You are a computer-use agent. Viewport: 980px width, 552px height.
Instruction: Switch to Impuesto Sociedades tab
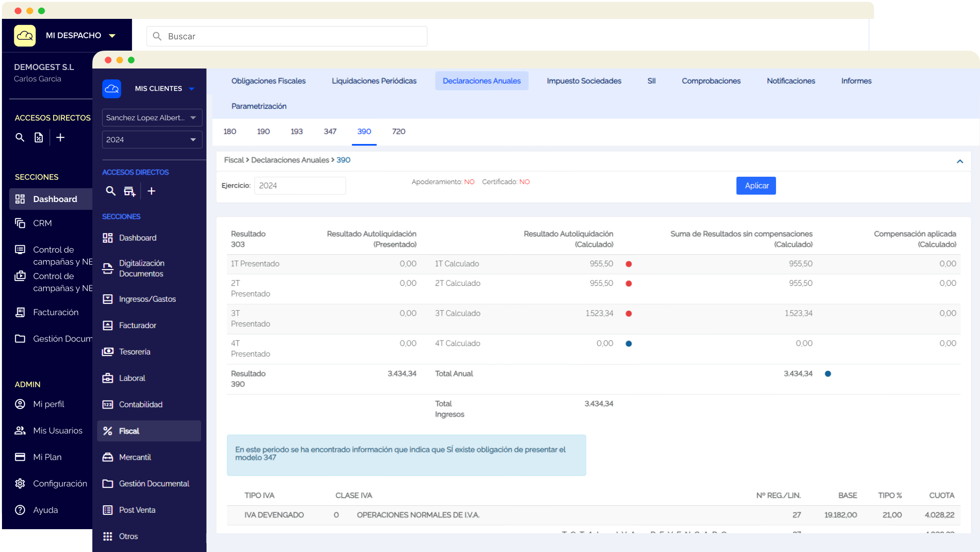(x=584, y=81)
